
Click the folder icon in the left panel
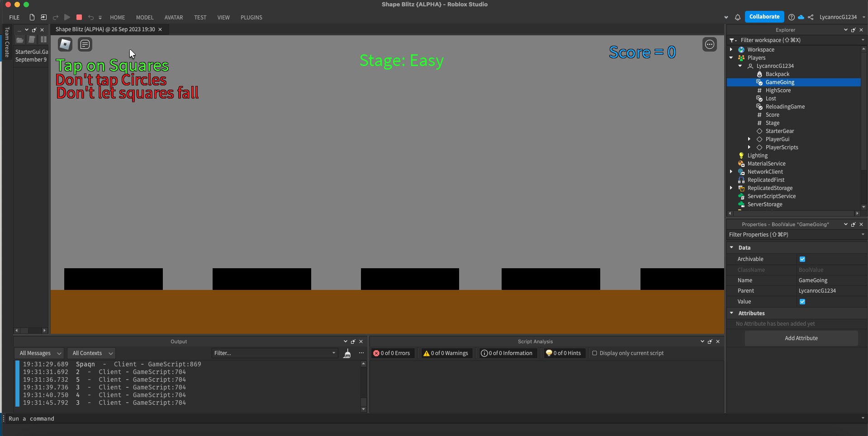tap(20, 40)
